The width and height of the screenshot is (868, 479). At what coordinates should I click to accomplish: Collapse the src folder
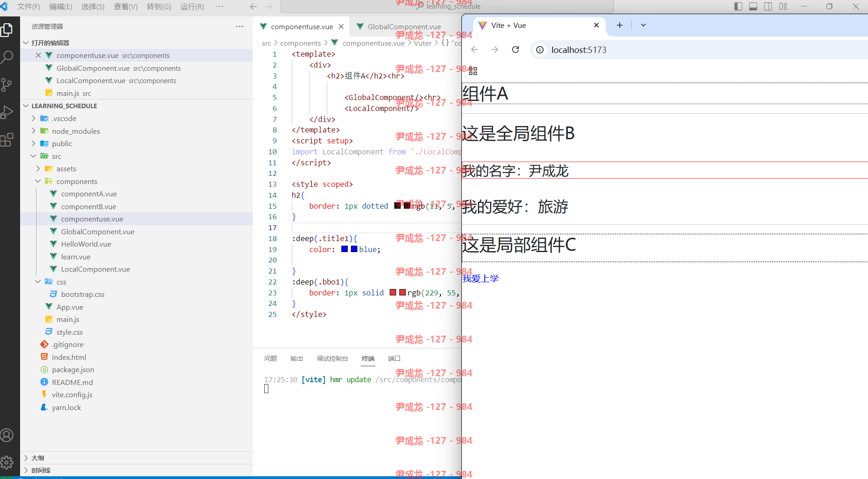[x=33, y=156]
